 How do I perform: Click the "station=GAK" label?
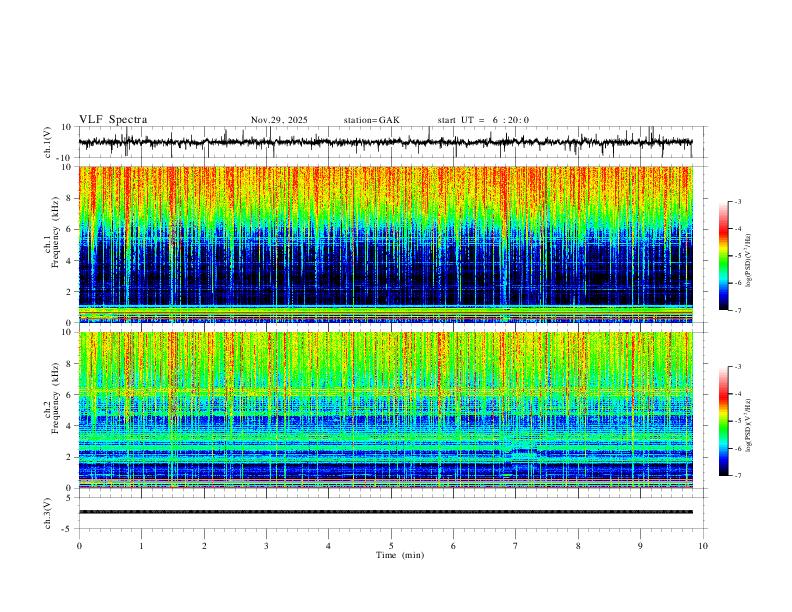tap(372, 120)
